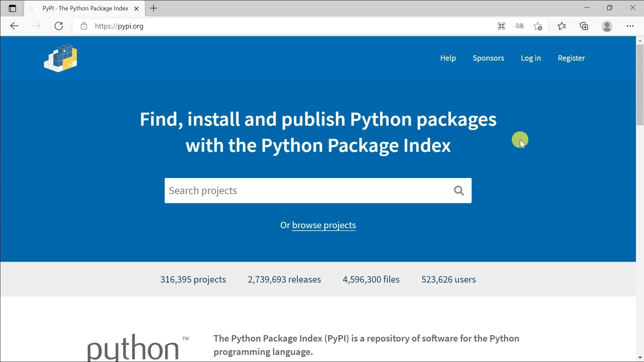The height and width of the screenshot is (362, 644).
Task: Select Help in the site navigation
Action: pyautogui.click(x=448, y=58)
